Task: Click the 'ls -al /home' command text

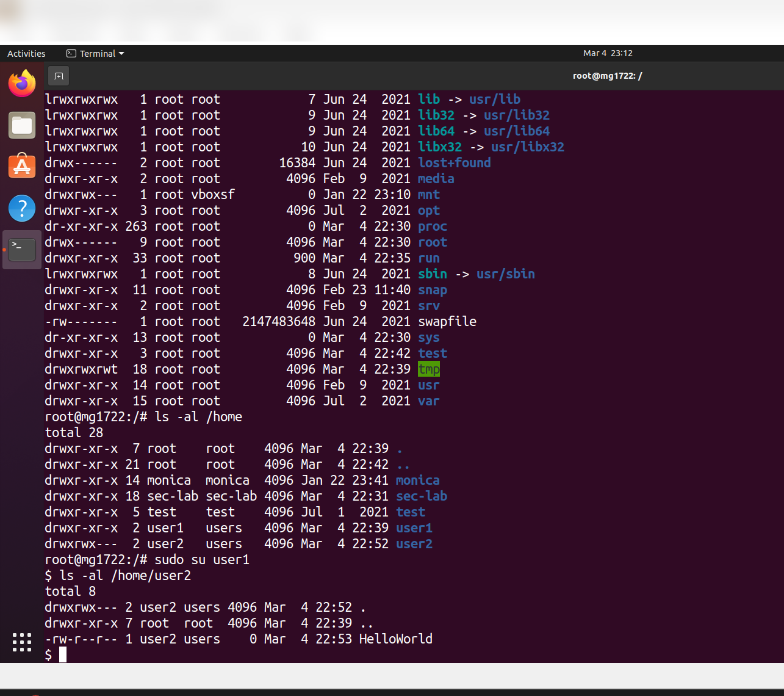Action: click(x=198, y=417)
